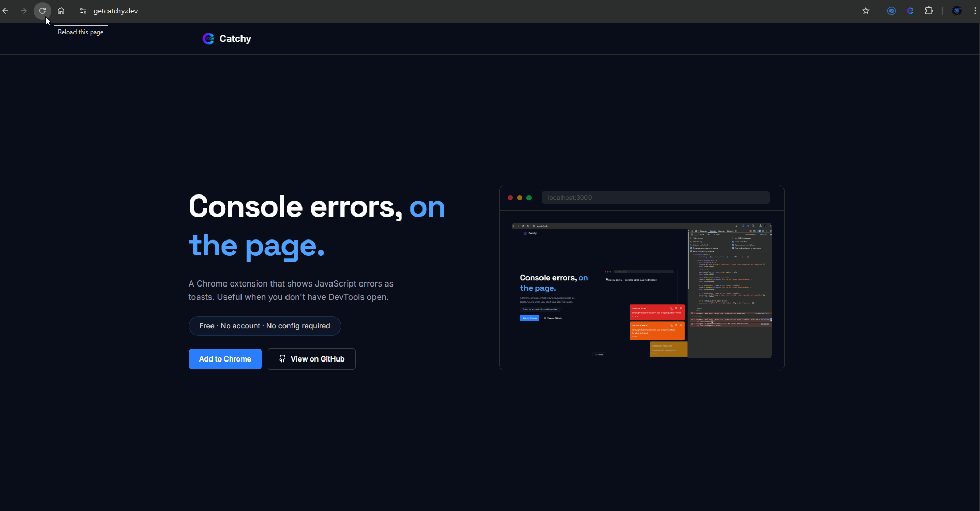Navigate back with the back arrow
The width and height of the screenshot is (980, 511).
point(6,10)
